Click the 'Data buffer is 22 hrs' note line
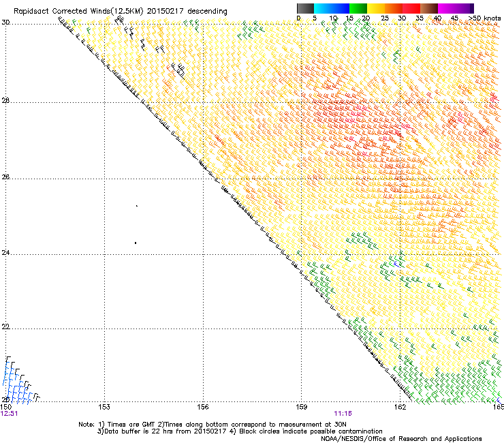 coord(240,431)
